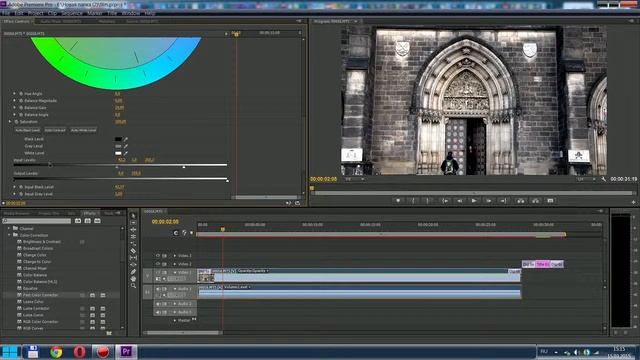Select the Pen tool
This screenshot has height=360, width=640.
coord(133,271)
